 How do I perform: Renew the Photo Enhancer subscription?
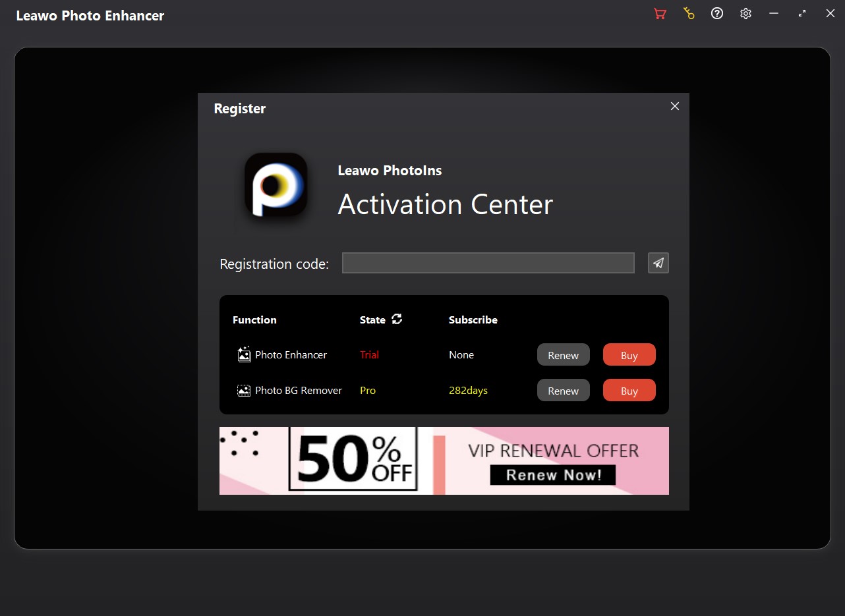pyautogui.click(x=563, y=355)
